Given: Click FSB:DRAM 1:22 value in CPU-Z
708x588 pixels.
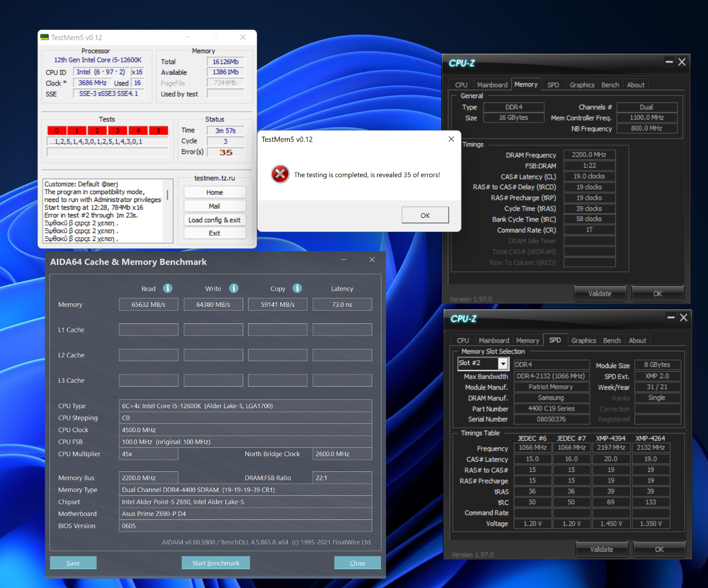Looking at the screenshot, I should (589, 166).
